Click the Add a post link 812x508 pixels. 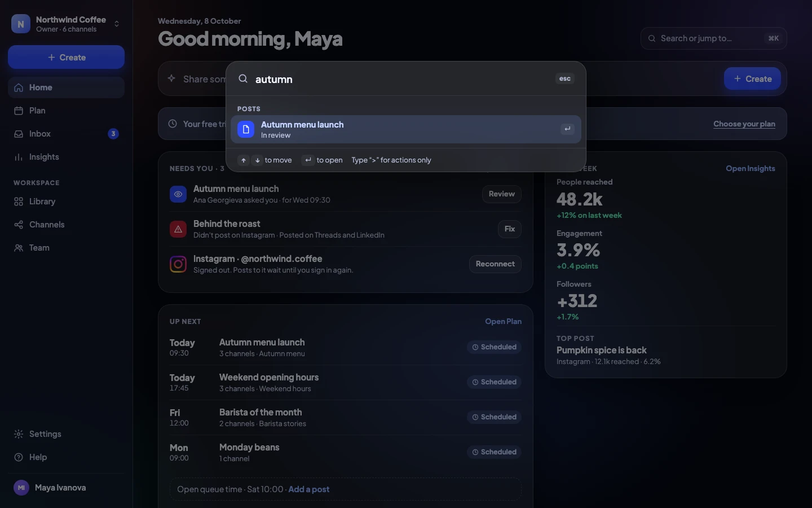pyautogui.click(x=309, y=489)
